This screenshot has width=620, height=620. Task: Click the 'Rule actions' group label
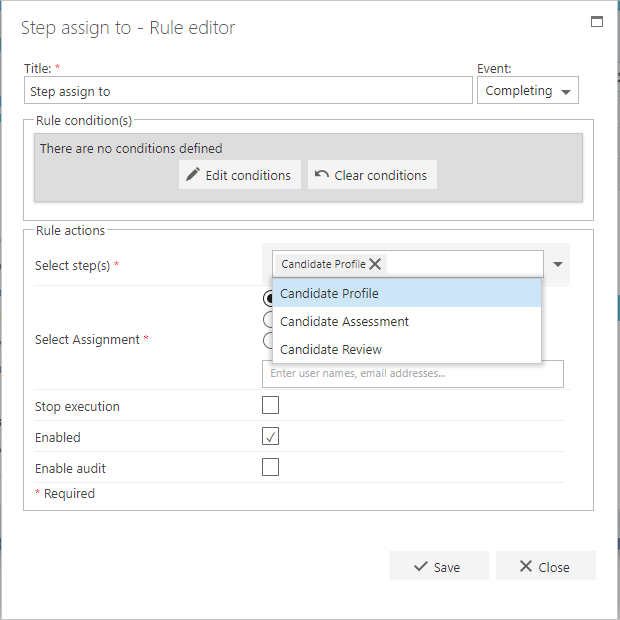point(70,231)
